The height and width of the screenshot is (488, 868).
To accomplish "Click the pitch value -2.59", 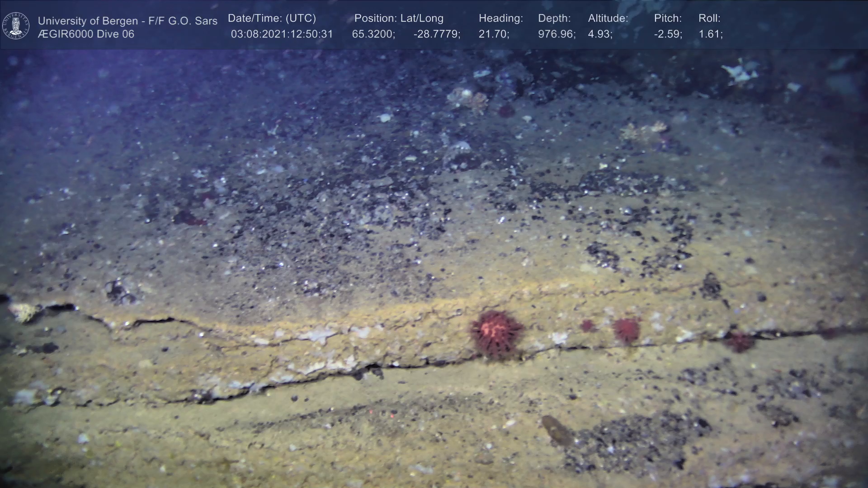I will tap(668, 34).
